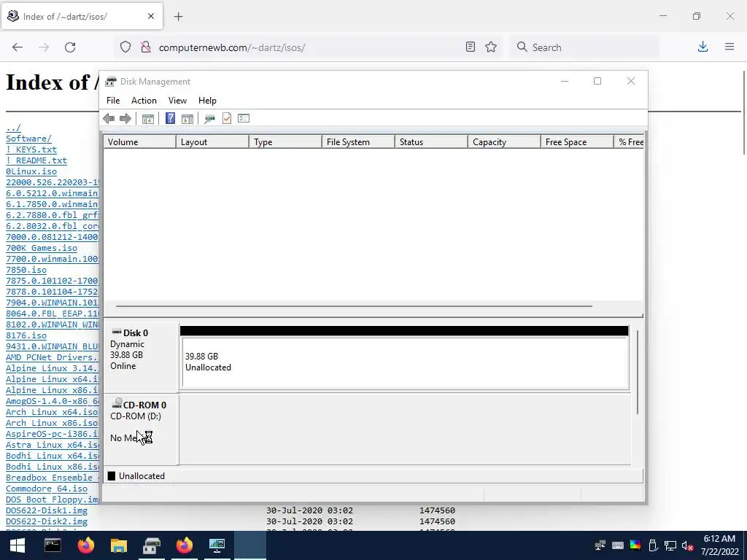Click the Firefox Search box
The width and height of the screenshot is (747, 560).
(x=585, y=47)
